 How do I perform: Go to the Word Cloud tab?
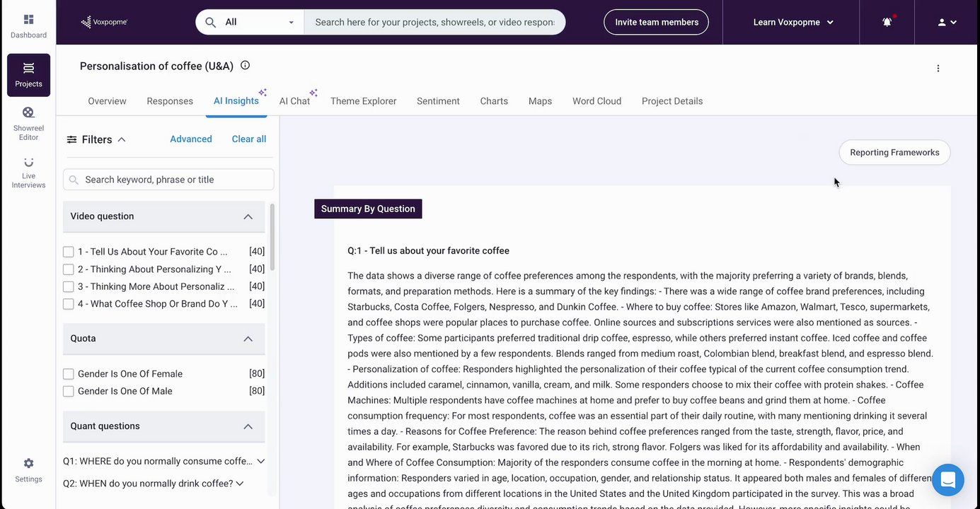pos(596,101)
